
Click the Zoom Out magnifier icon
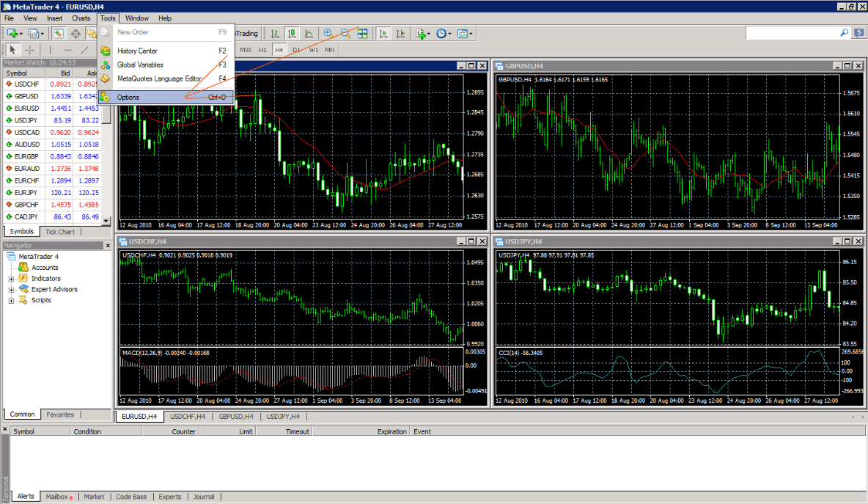(x=345, y=34)
